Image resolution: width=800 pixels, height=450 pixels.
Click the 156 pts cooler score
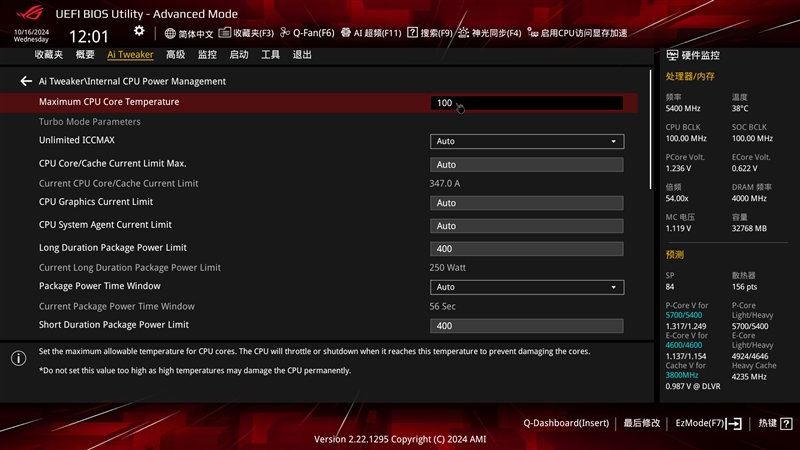tap(744, 287)
